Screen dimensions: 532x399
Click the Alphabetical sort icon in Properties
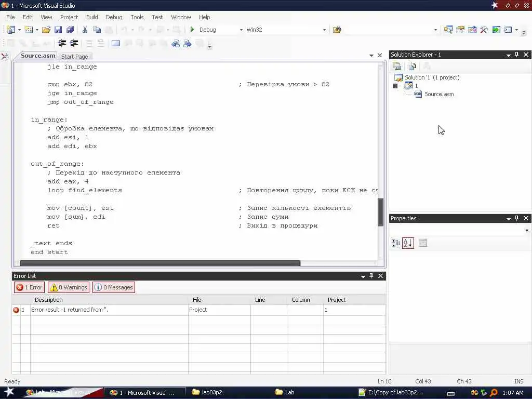click(408, 243)
